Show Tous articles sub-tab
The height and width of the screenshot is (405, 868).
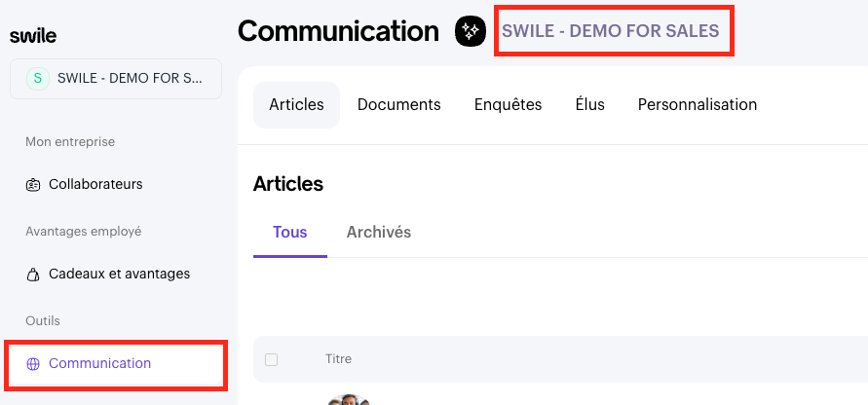click(290, 233)
